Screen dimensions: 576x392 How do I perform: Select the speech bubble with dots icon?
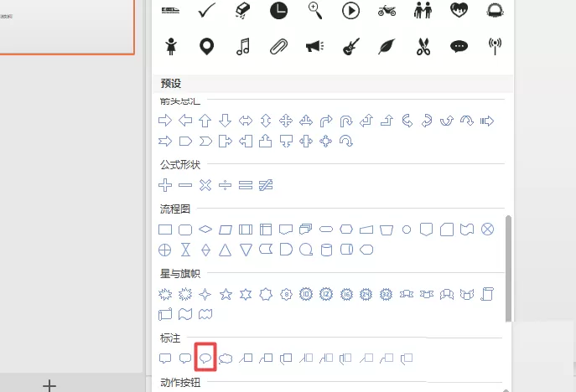click(459, 47)
